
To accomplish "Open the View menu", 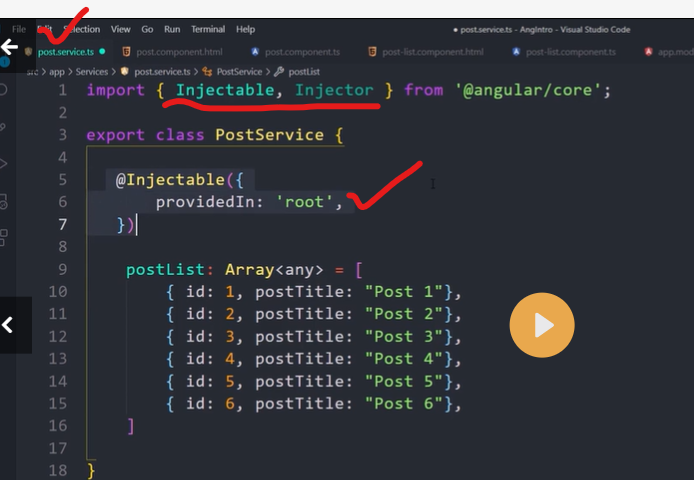I will coord(121,30).
